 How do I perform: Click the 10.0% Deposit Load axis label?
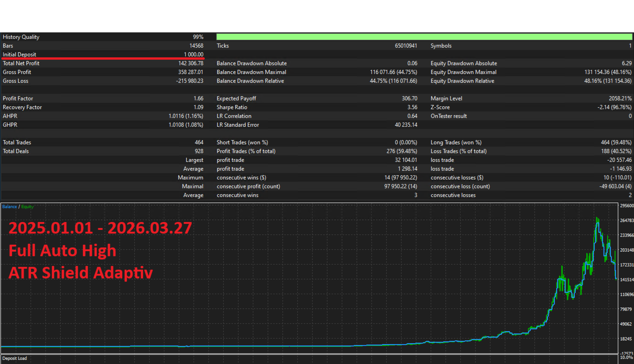(627, 358)
